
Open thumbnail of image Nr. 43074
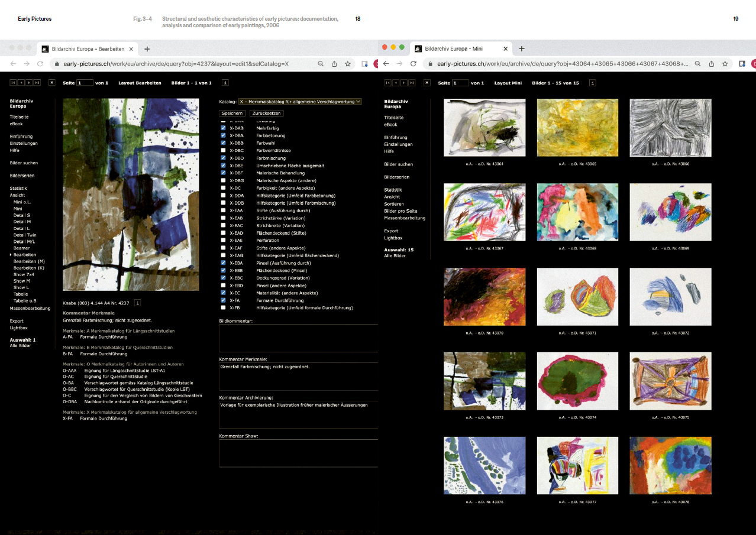click(x=577, y=381)
